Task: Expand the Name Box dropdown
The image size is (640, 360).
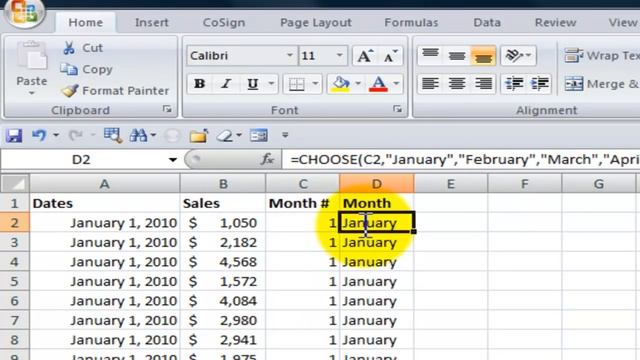Action: coord(173,160)
